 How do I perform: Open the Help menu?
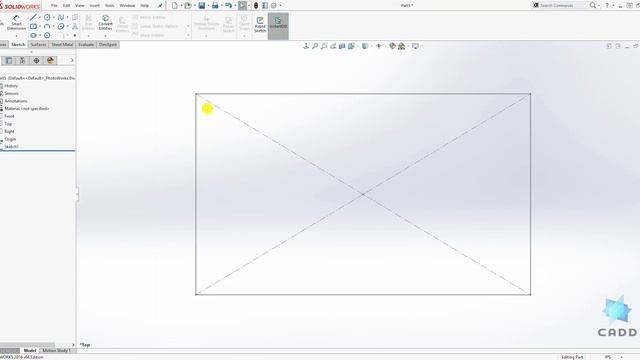144,5
